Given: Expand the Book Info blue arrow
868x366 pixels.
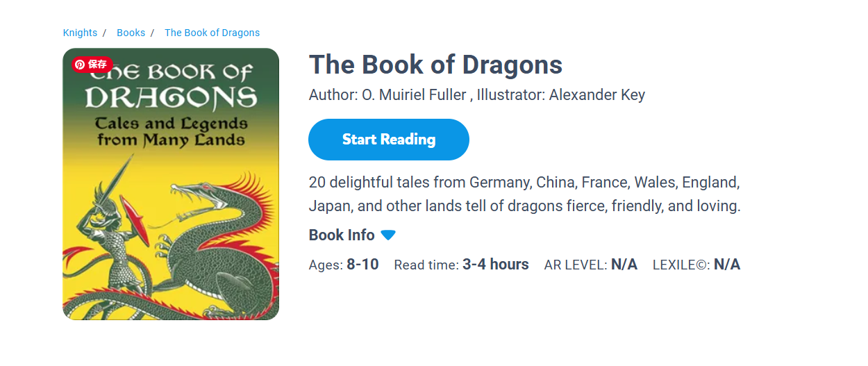Looking at the screenshot, I should [x=388, y=235].
